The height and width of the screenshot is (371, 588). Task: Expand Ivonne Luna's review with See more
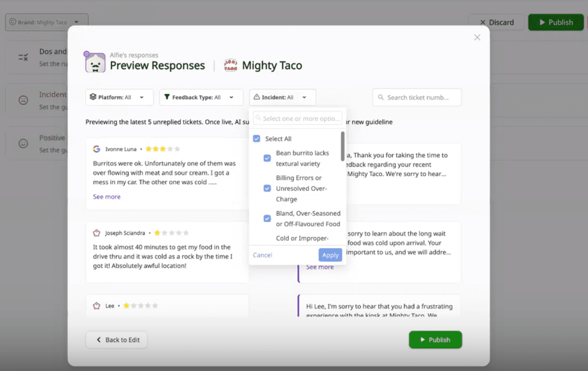click(107, 196)
